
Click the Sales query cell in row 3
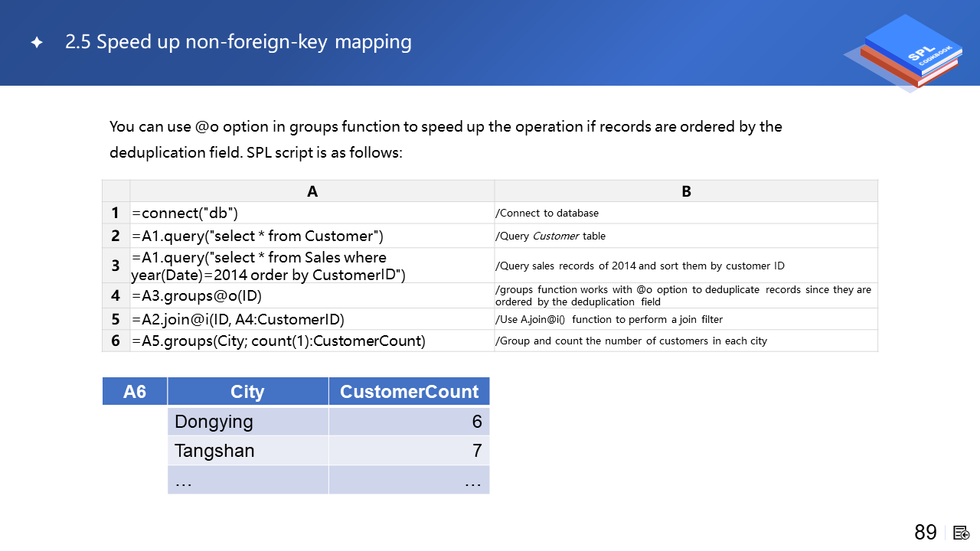click(x=312, y=266)
